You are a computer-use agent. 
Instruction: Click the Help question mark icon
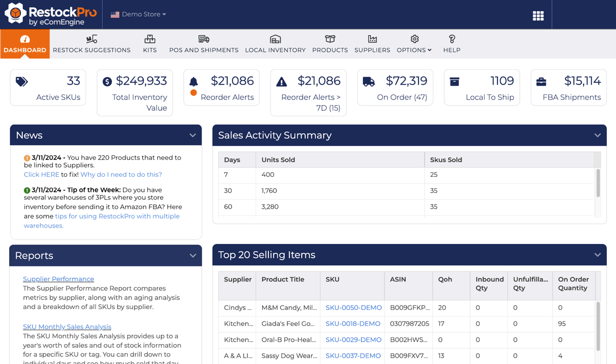[451, 39]
